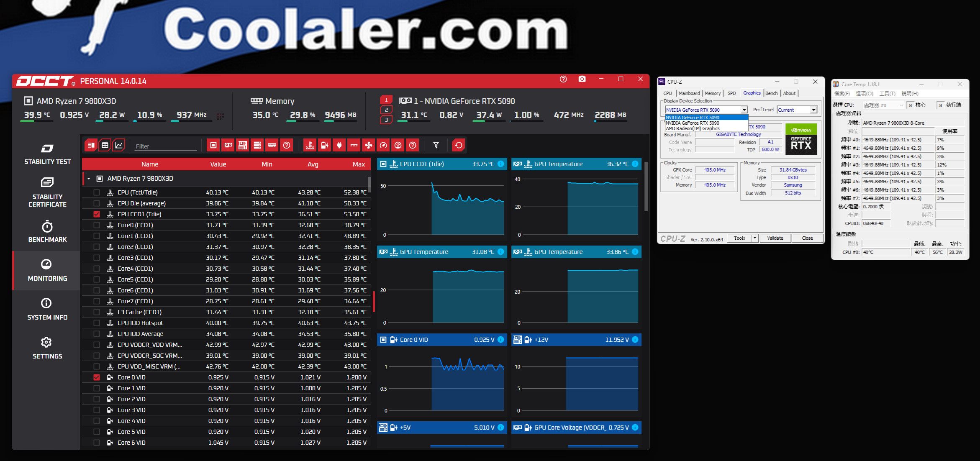Show info for +12V graph

click(635, 340)
